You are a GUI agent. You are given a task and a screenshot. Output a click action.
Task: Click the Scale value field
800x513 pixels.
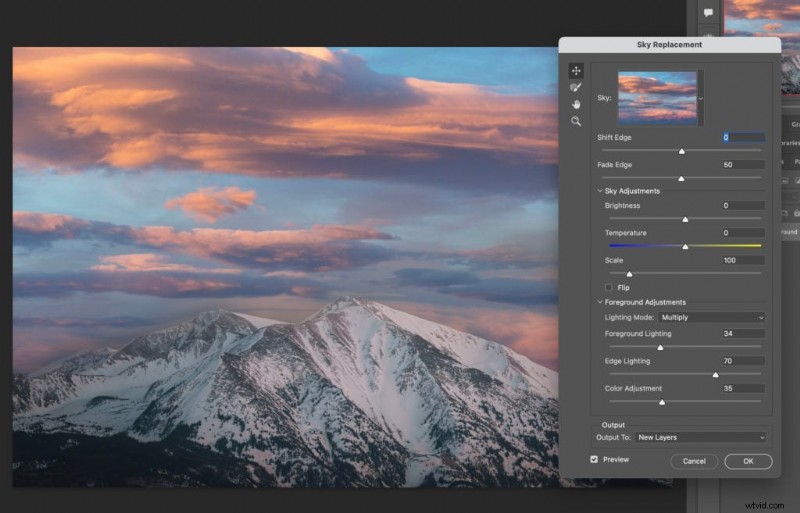[x=743, y=260]
